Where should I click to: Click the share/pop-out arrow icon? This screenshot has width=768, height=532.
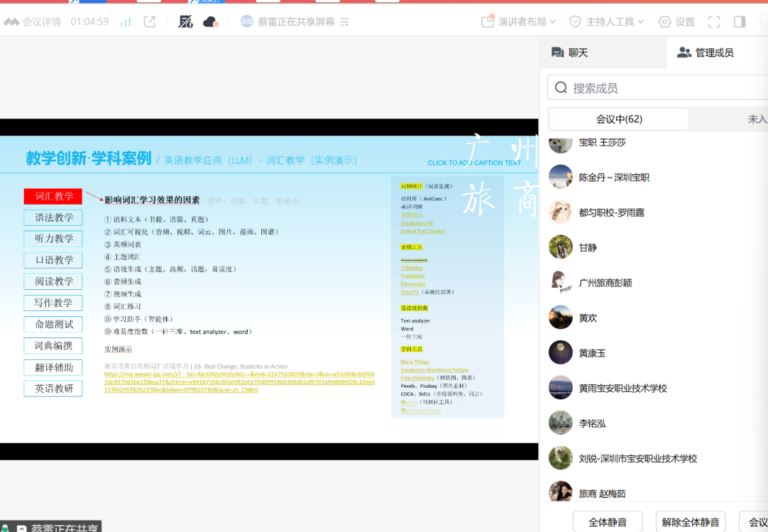point(150,22)
